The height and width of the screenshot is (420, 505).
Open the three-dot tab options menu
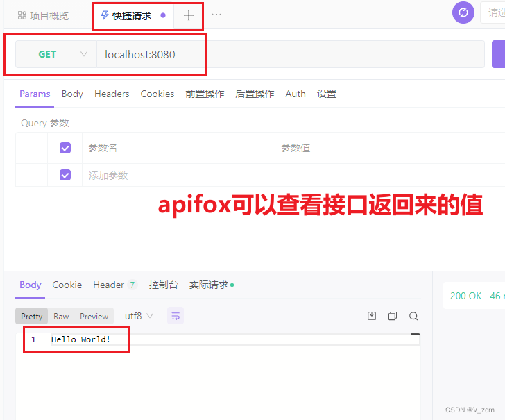click(216, 15)
